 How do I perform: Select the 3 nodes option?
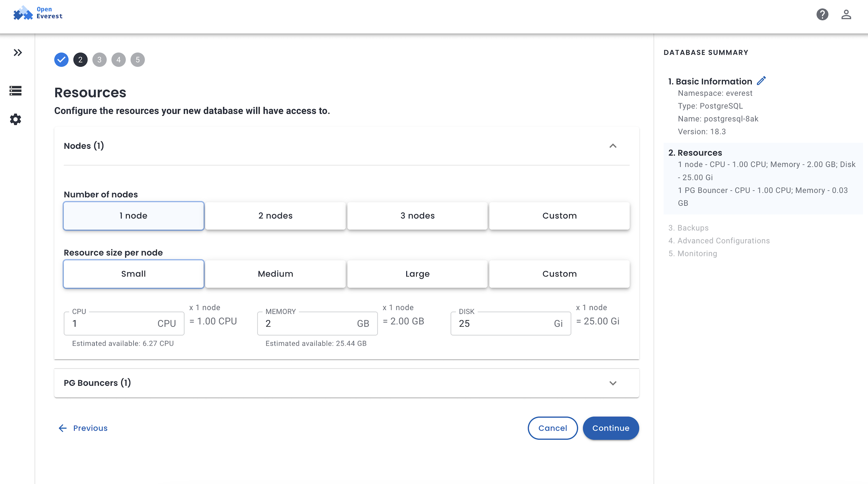pos(417,216)
